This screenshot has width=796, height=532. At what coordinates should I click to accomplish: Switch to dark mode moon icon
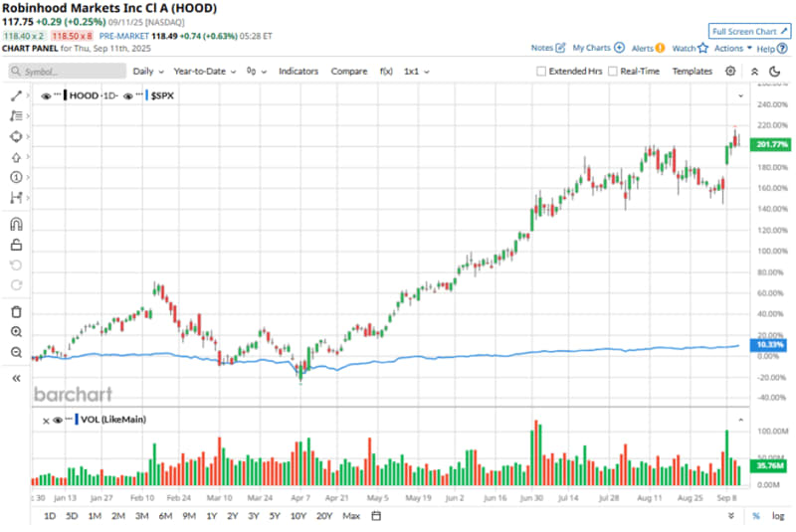(774, 72)
